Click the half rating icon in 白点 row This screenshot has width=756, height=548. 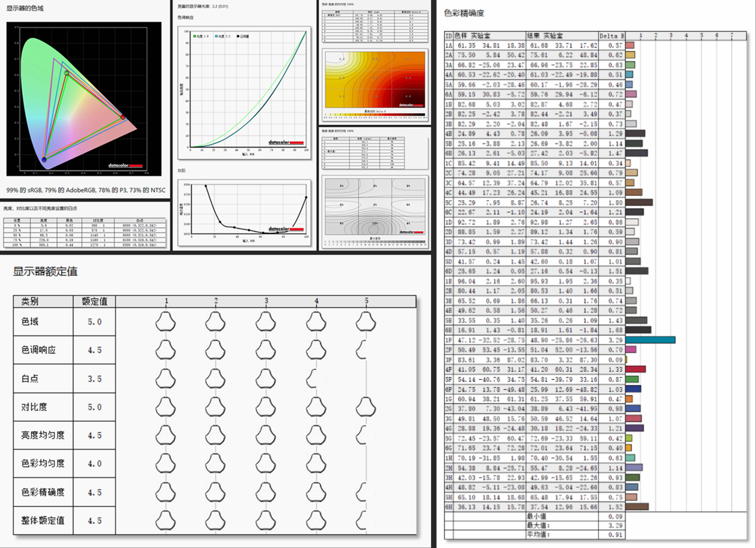click(311, 378)
